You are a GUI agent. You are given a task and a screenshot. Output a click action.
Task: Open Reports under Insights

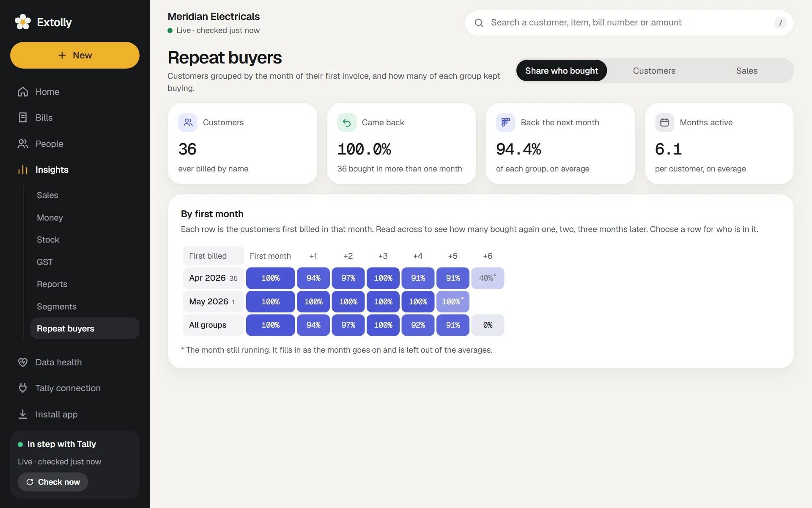(x=85, y=284)
